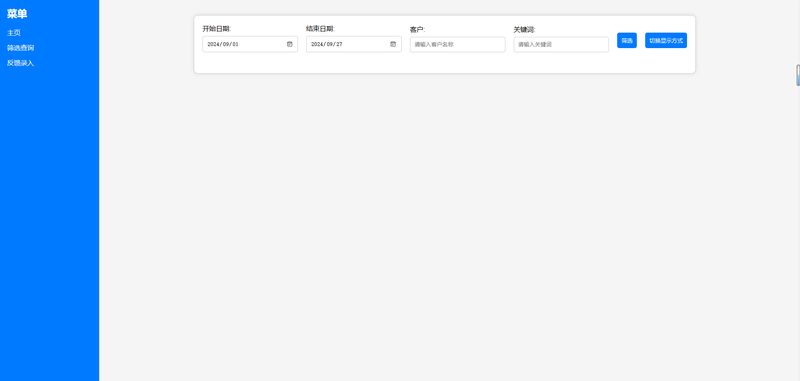Focus the 关键词 input box

[561, 44]
